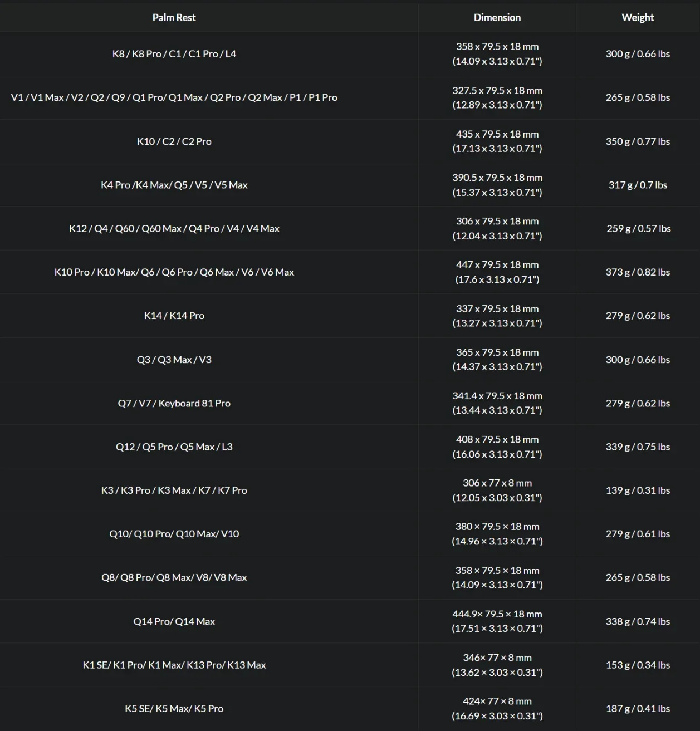Viewport: 700px width, 731px height.
Task: Click the Q12 / Q5 Pro / Q5 Max / L3 cell
Action: click(174, 447)
